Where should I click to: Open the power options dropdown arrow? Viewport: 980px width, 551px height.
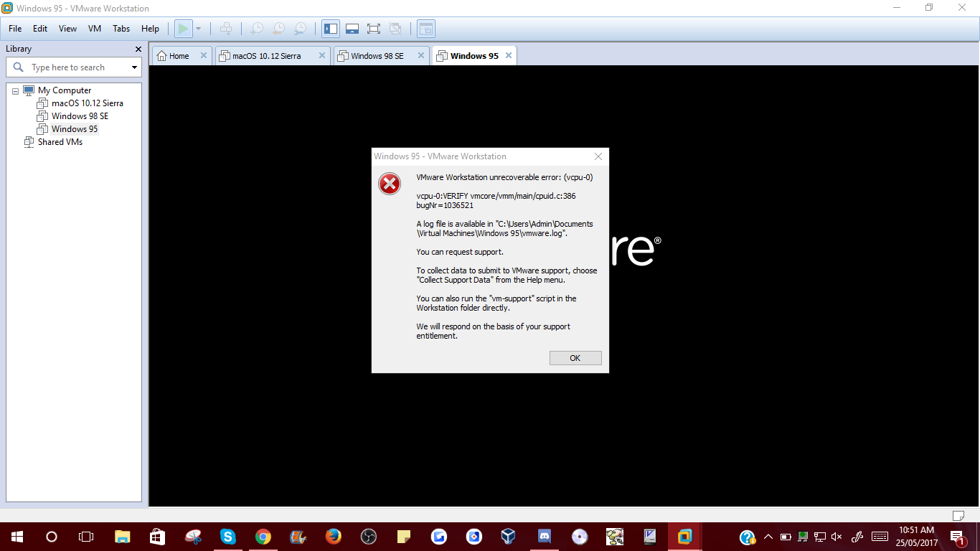tap(199, 29)
